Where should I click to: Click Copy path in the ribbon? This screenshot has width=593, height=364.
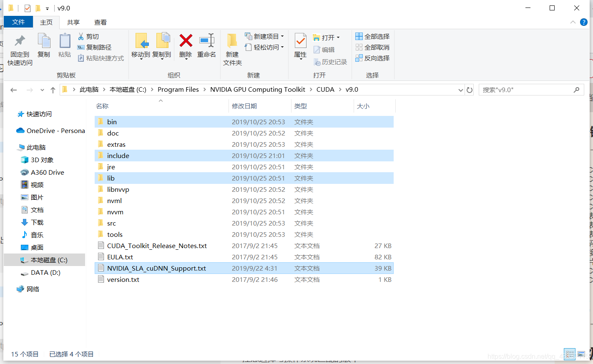(x=95, y=48)
